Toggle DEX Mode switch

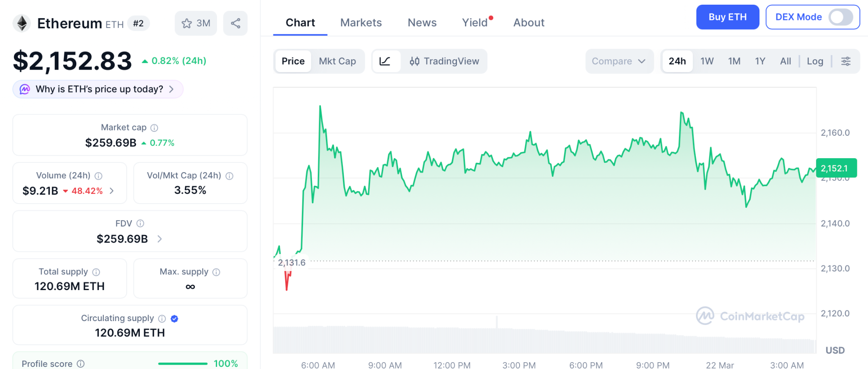coord(840,17)
